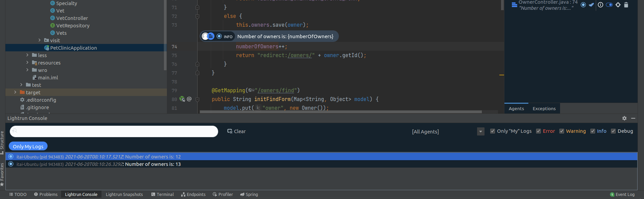This screenshot has width=644, height=199.
Task: Toggle the log enable switch in Lightrun panel
Action: point(609,5)
